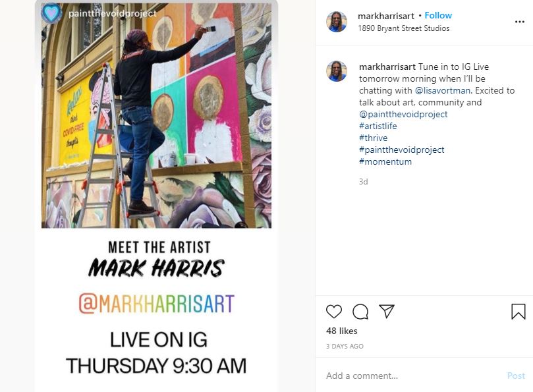Screen dimensions: 533x392
Task: Submit comment with the Post button
Action: click(x=516, y=376)
